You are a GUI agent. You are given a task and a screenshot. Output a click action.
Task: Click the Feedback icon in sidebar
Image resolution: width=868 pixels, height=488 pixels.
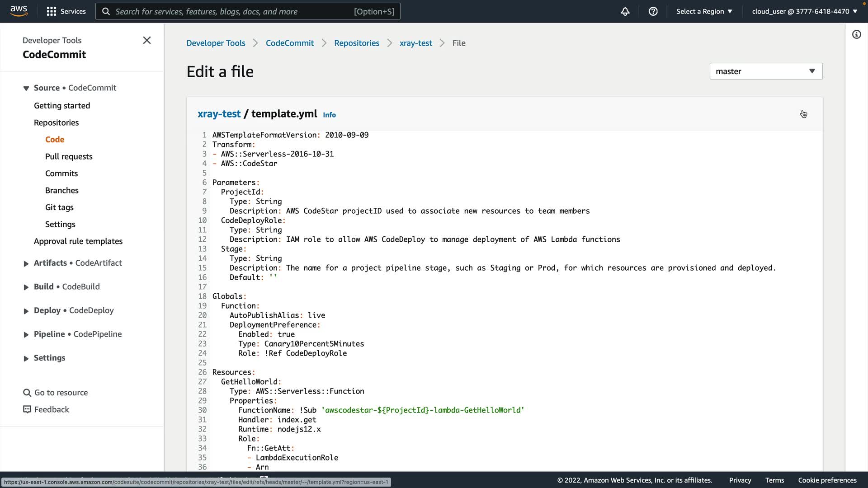tap(27, 409)
